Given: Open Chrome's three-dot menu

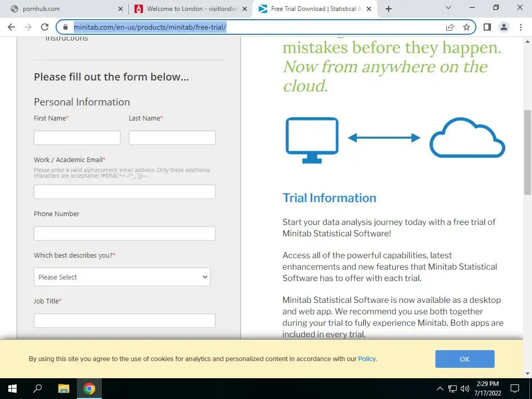Looking at the screenshot, I should tap(521, 27).
